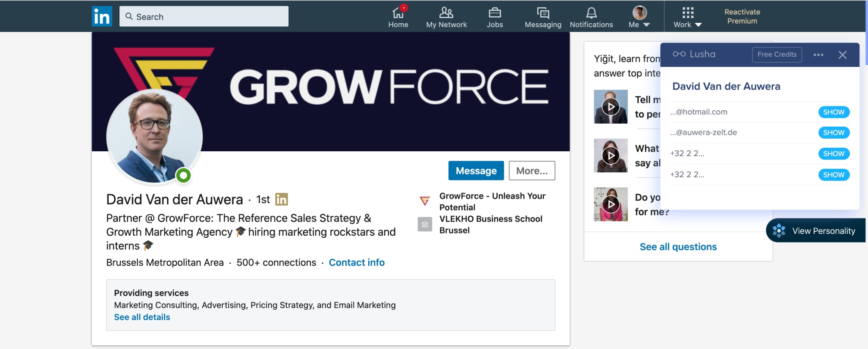Play the 'What...say' interview video thumbnail
This screenshot has width=868, height=349.
pos(611,156)
